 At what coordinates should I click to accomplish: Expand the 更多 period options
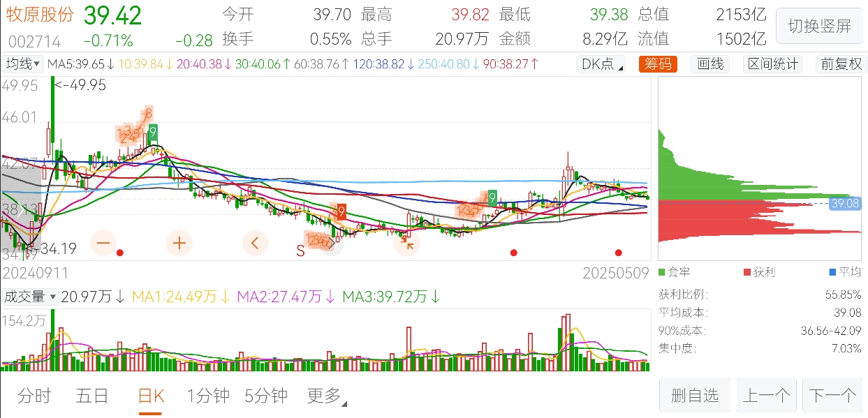coord(327,396)
